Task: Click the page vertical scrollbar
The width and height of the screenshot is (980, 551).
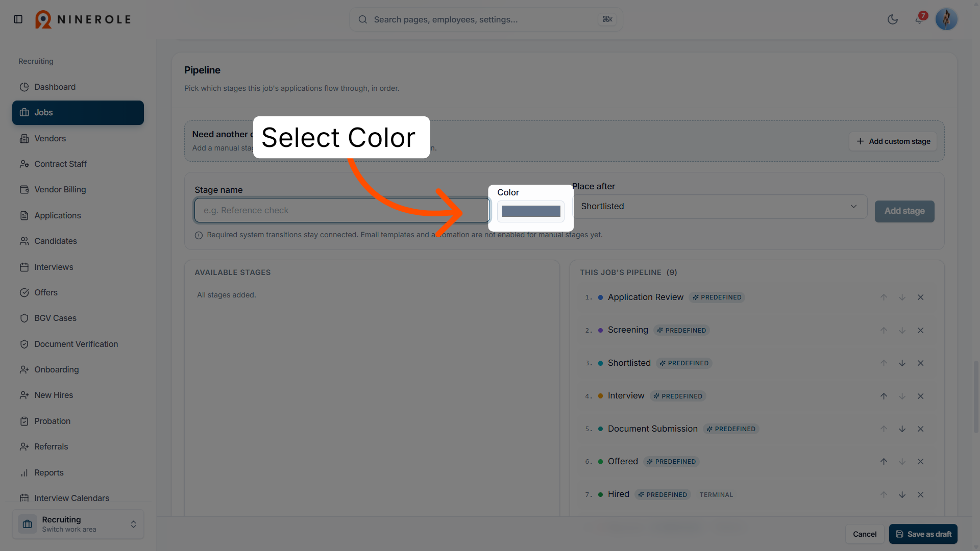Action: (x=976, y=396)
